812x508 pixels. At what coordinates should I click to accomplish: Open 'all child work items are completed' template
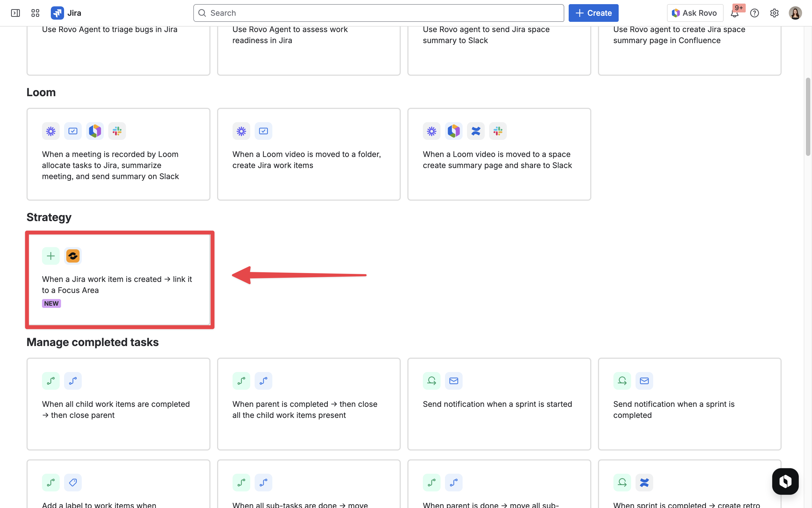click(118, 404)
